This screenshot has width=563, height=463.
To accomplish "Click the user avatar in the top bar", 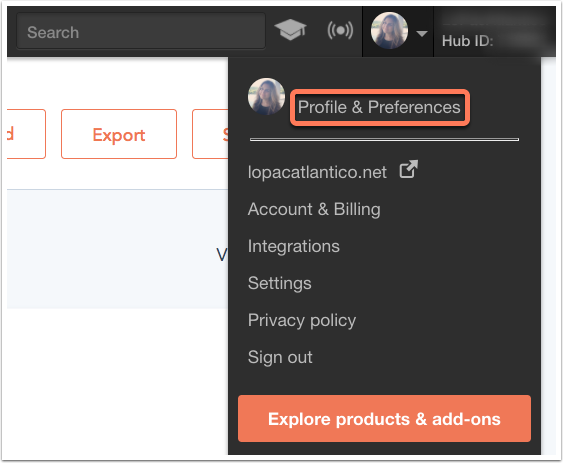I will (389, 31).
